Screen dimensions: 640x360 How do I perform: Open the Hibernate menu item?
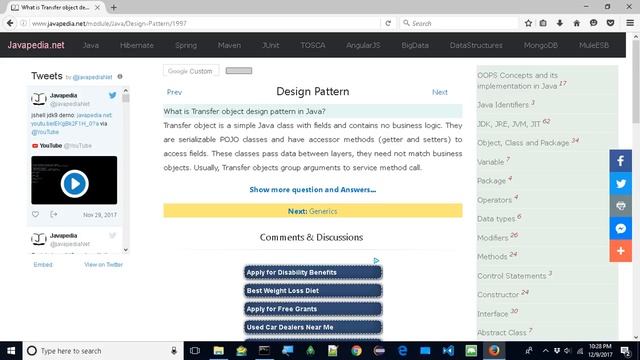137,45
